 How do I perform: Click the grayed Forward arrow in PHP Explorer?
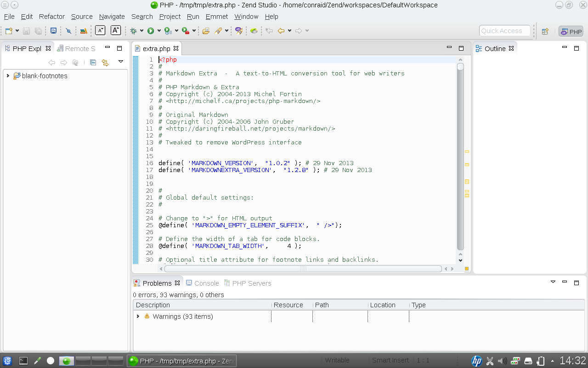tap(64, 63)
